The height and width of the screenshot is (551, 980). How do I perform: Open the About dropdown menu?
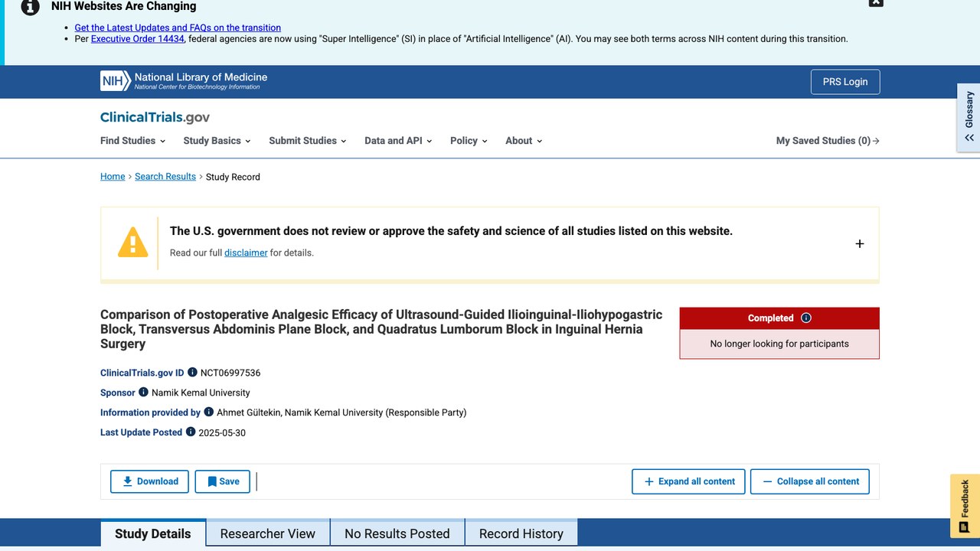click(x=524, y=141)
